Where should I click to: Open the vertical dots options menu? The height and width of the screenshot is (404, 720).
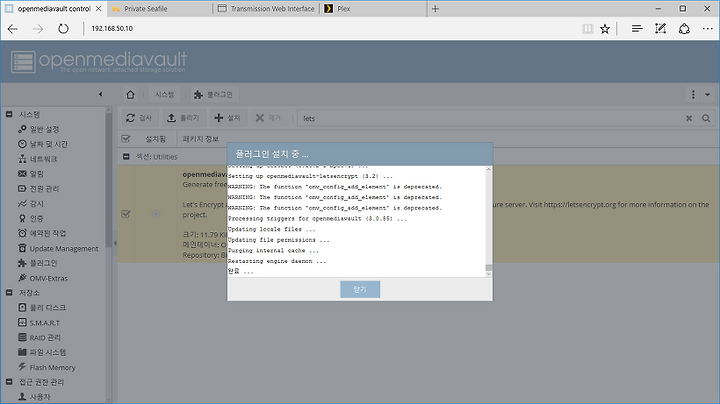click(693, 95)
